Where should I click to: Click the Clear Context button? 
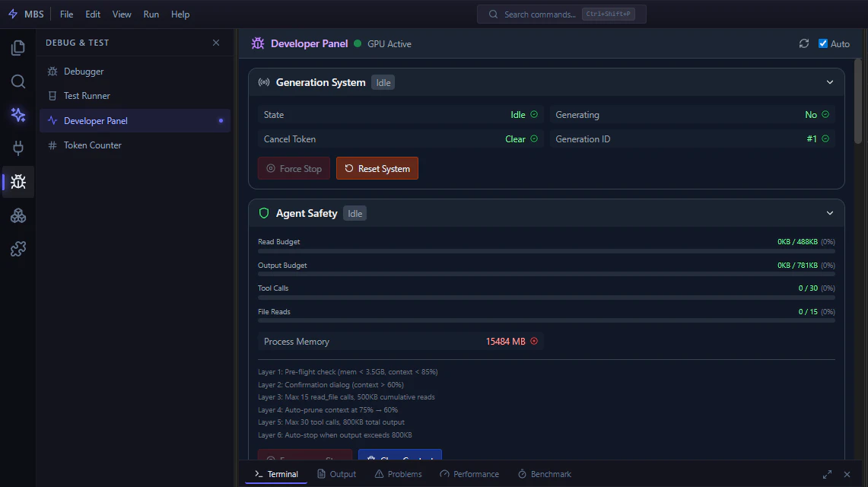point(400,457)
